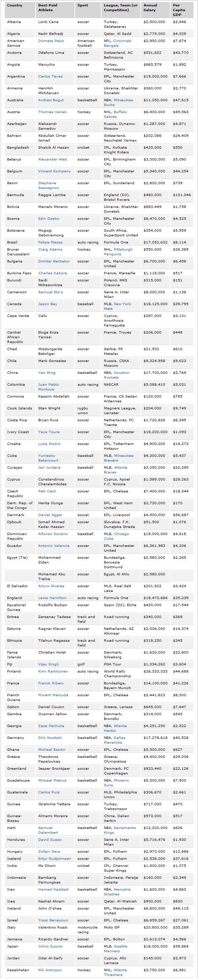The image size is (199, 980).
Task: Open the Sacramento Kings team link
Action: coord(120,830)
